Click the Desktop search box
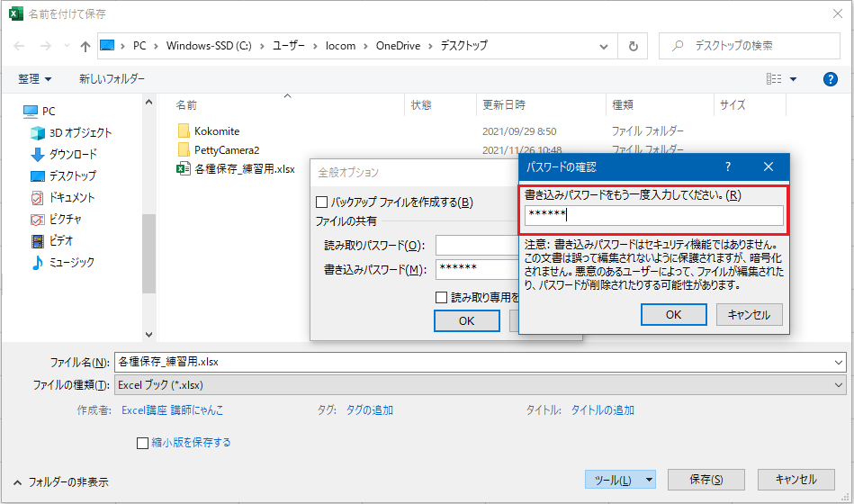Screen dimensions: 854x504 750,46
